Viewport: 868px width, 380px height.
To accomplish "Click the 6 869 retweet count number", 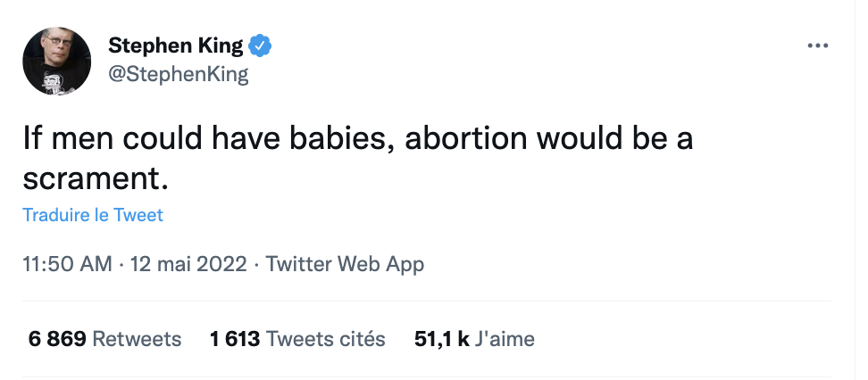I will (57, 339).
